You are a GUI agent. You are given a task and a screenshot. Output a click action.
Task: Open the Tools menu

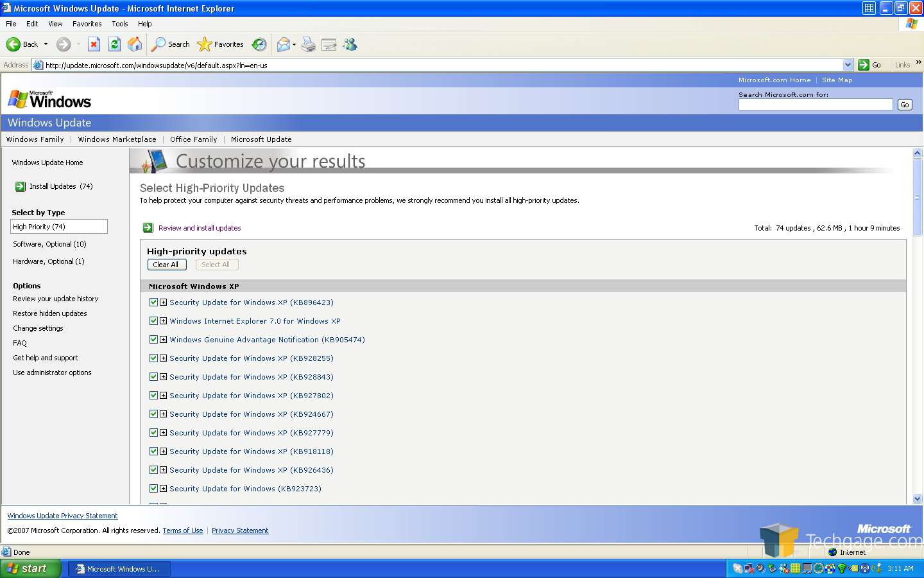pyautogui.click(x=119, y=24)
